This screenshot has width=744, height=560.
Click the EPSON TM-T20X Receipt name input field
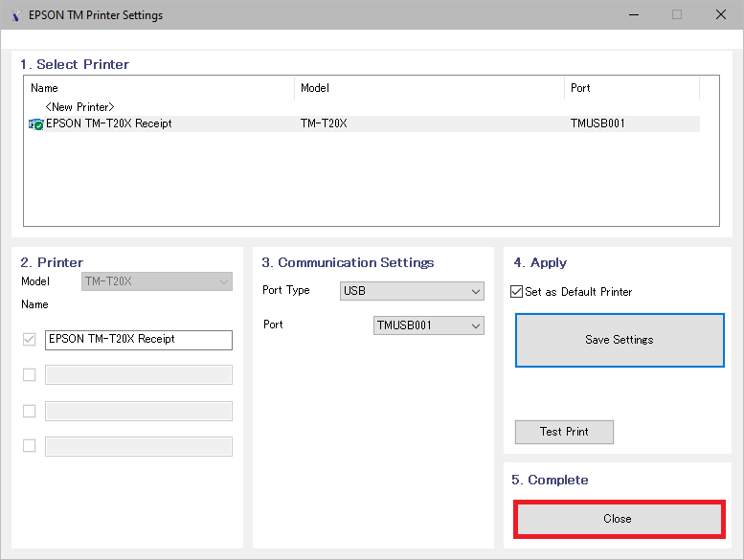click(x=139, y=340)
